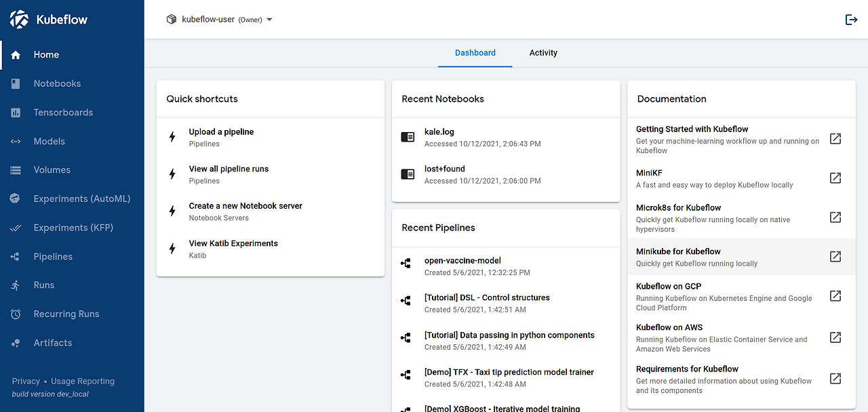
Task: Click pipeline icon beside TFX - Taxi tip prediction
Action: (406, 375)
